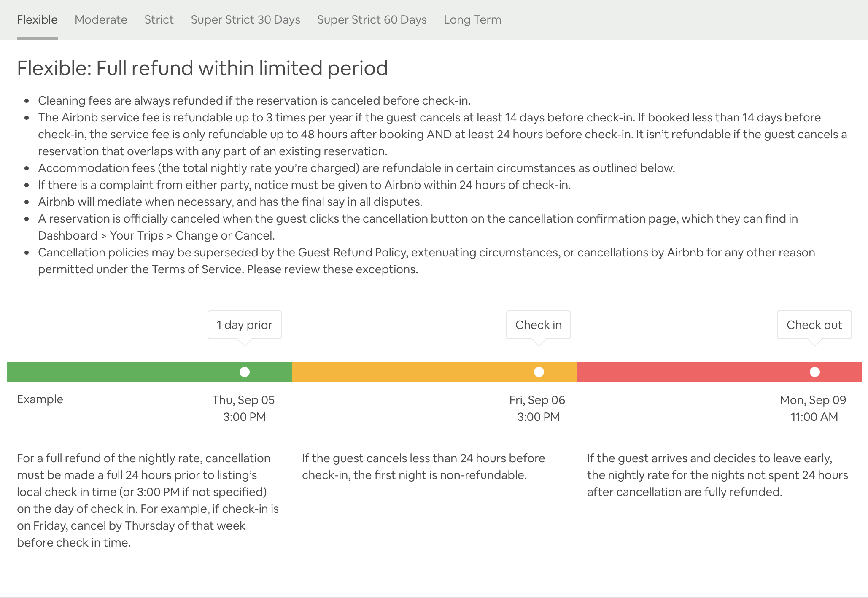Click the white dot marker at Thu Sep 05
Image resolution: width=868 pixels, height=598 pixels.
pyautogui.click(x=245, y=371)
